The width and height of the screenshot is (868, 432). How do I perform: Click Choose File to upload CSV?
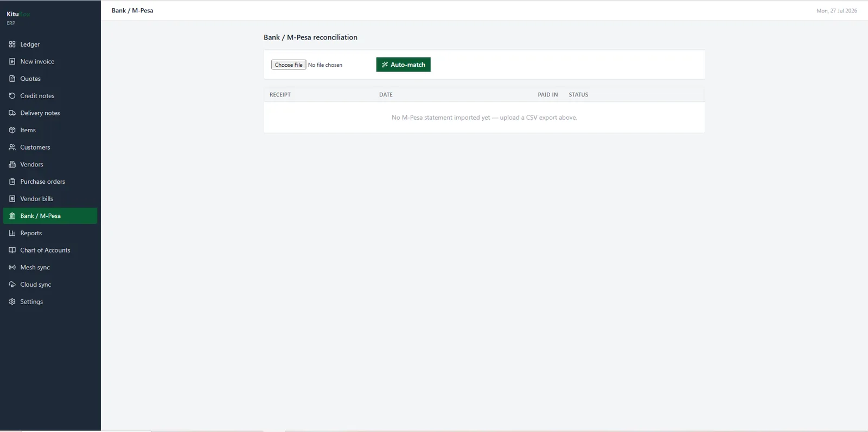coord(289,65)
